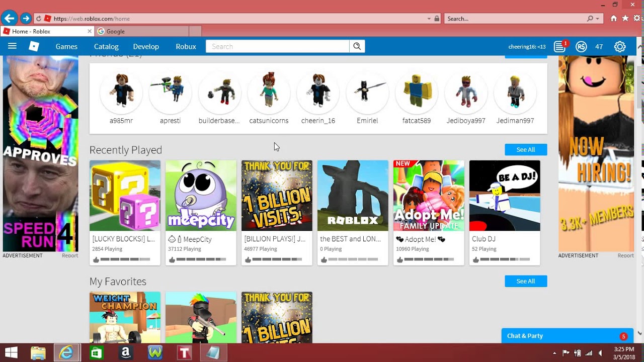Show hidden system tray icons arrow
644x362 pixels.
point(554,353)
